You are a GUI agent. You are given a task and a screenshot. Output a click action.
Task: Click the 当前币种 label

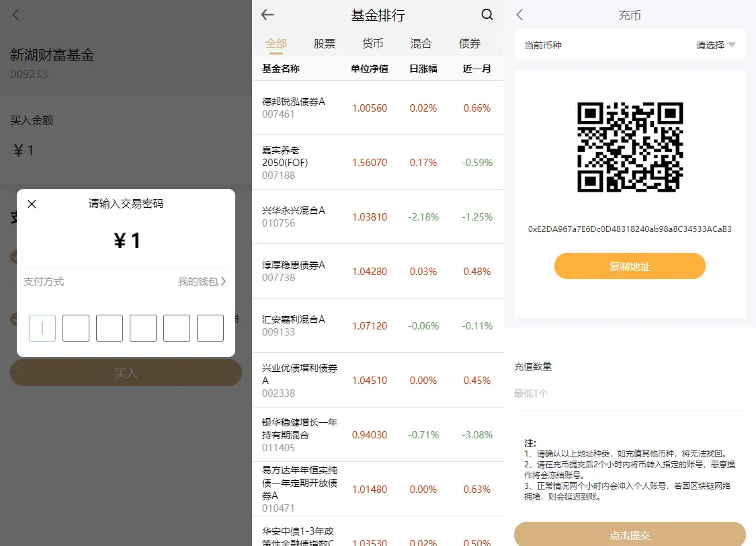[x=543, y=45]
